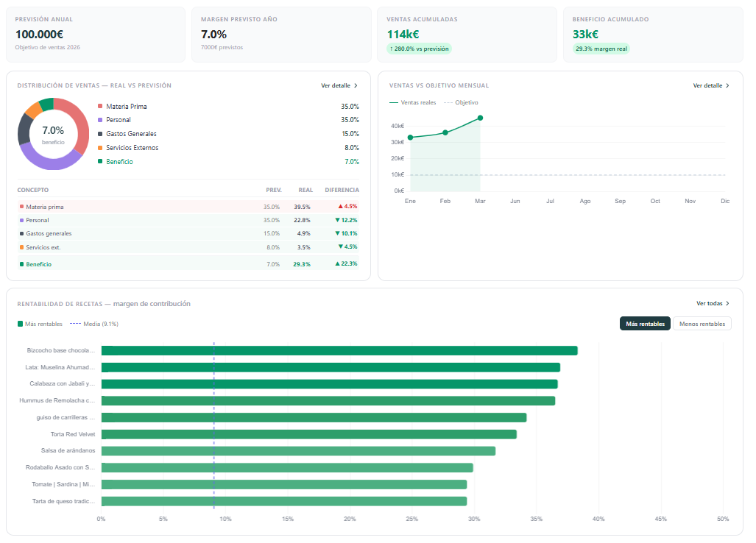756x543 pixels.
Task: Click the 29.3% margen real badge
Action: pos(601,49)
